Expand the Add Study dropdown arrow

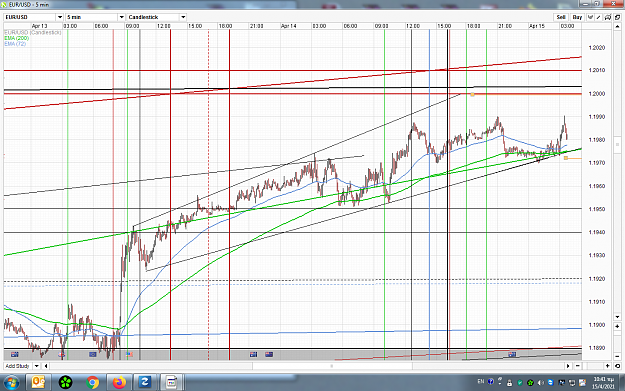click(37, 366)
